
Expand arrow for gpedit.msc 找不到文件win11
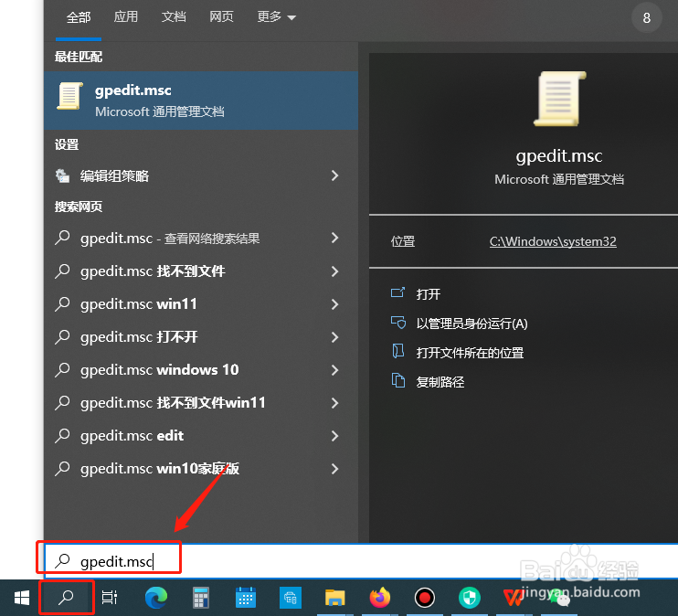pyautogui.click(x=334, y=403)
